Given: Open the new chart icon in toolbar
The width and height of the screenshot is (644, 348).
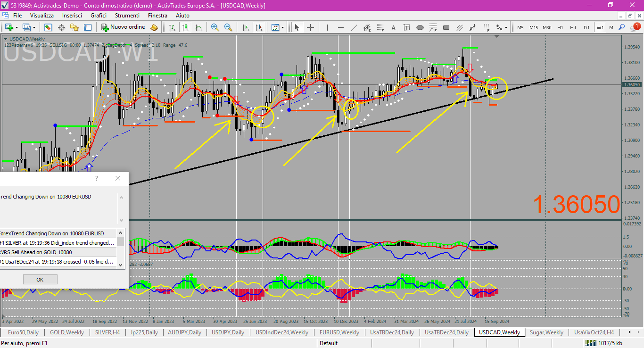Looking at the screenshot, I should (x=9, y=27).
